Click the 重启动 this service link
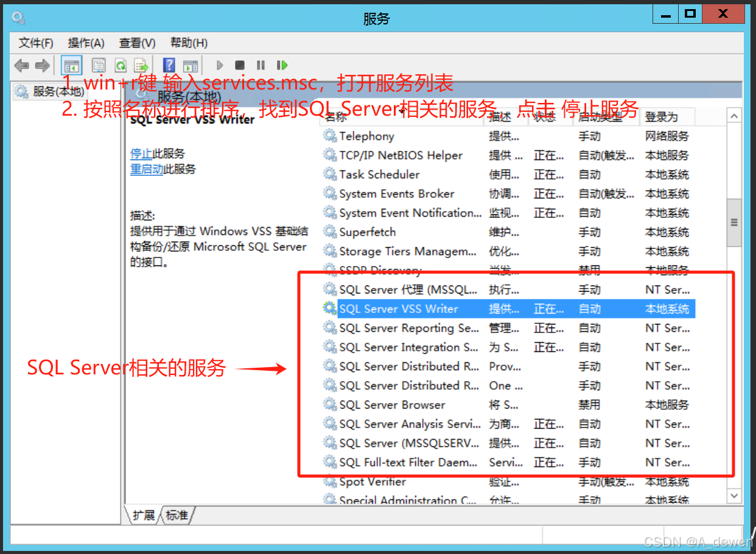Viewport: 756px width, 554px height. (147, 169)
